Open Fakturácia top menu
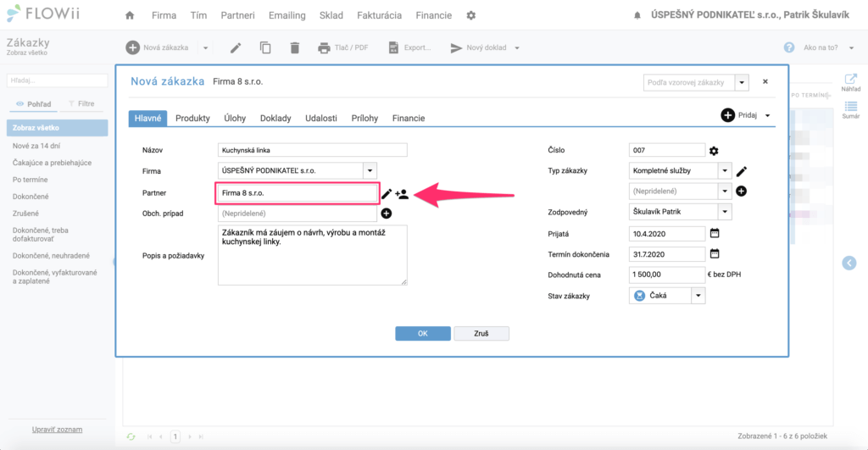Viewport: 868px width, 450px height. pos(379,15)
